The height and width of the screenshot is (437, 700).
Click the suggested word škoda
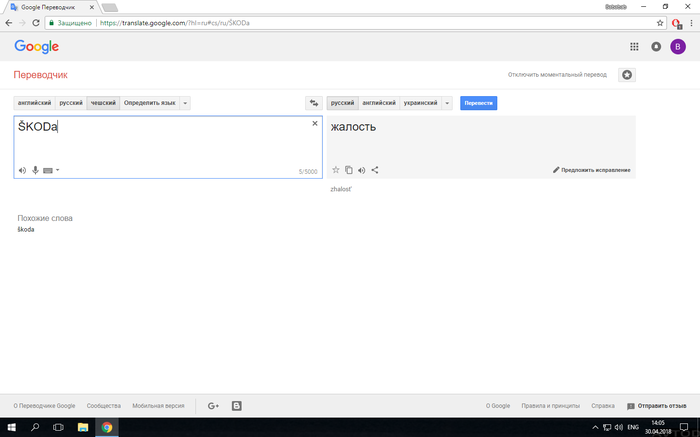coord(26,230)
